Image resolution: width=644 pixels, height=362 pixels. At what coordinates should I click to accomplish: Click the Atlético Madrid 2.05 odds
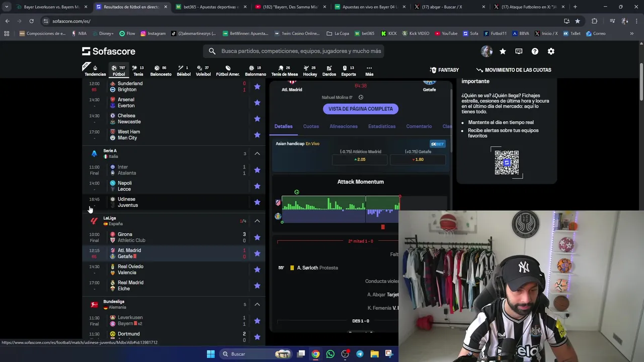360,159
